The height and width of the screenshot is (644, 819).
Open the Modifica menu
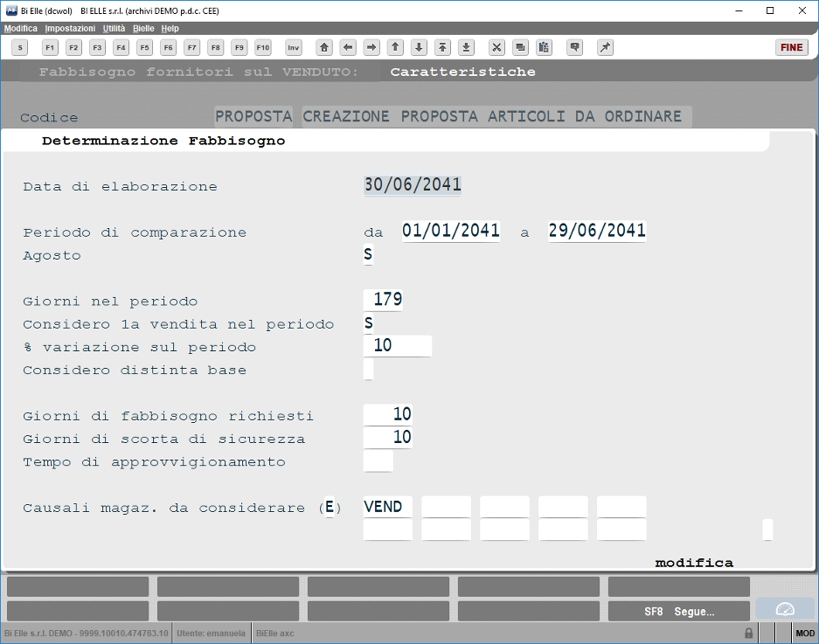[x=21, y=28]
